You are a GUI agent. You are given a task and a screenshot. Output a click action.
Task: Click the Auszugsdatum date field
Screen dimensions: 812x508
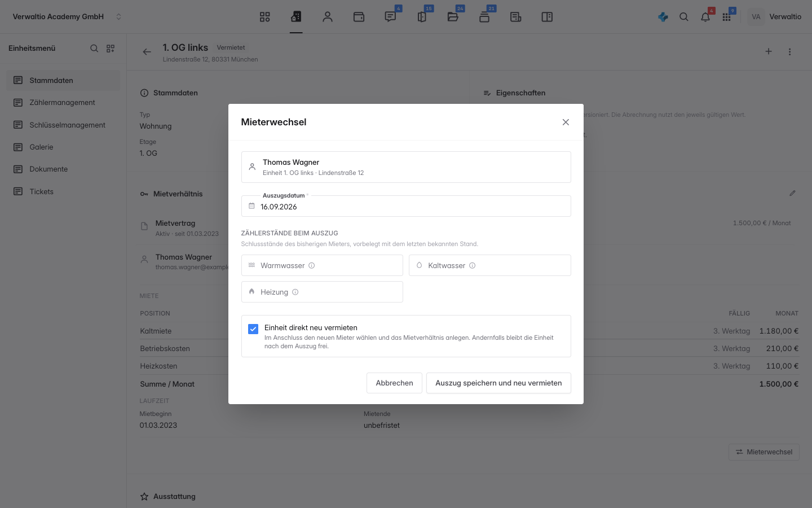click(406, 206)
